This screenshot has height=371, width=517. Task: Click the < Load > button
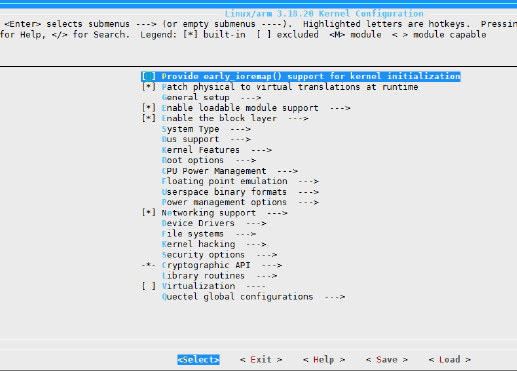[x=450, y=360]
